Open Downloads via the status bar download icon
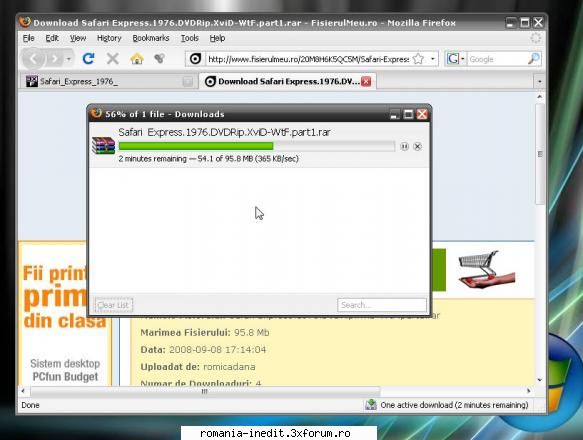Image resolution: width=583 pixels, height=440 pixels. (371, 405)
